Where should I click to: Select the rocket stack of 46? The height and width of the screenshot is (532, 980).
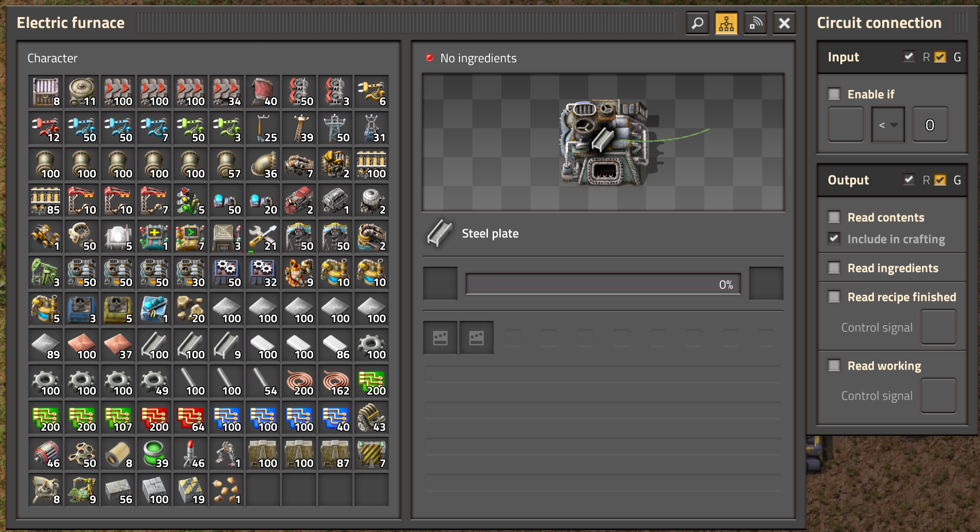click(x=190, y=454)
